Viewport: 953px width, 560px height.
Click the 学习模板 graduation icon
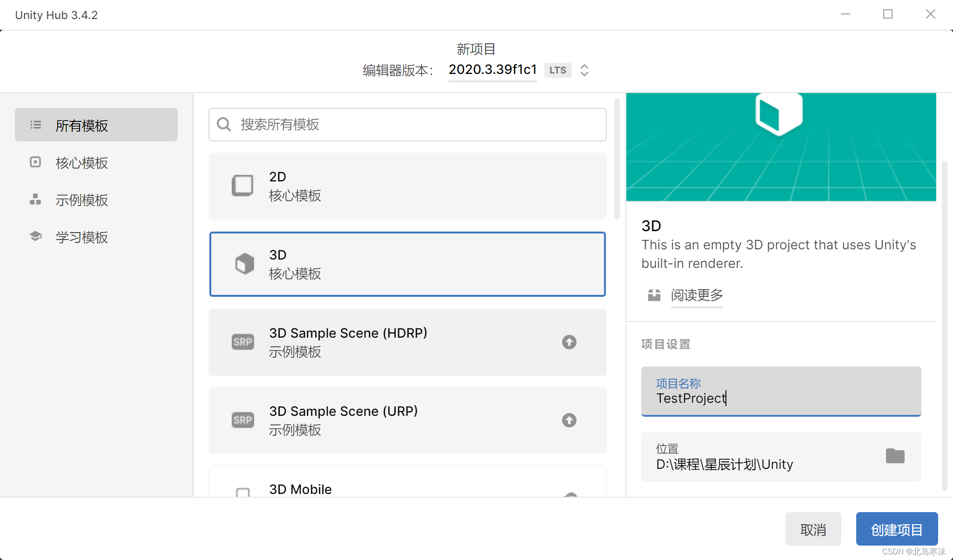pyautogui.click(x=35, y=236)
